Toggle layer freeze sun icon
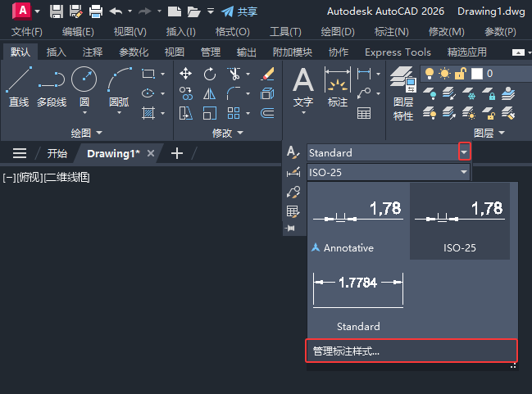532x394 pixels. [444, 74]
